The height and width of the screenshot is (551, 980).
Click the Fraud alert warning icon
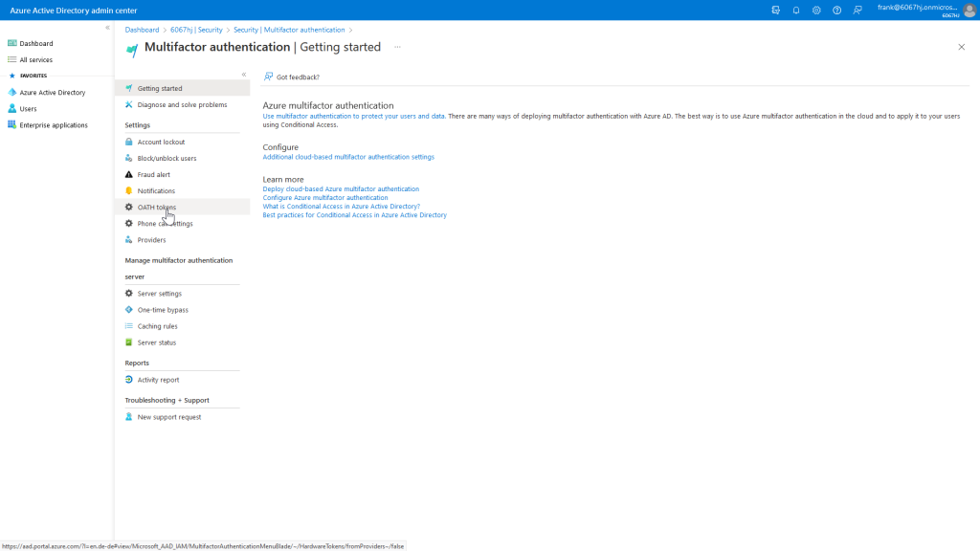pyautogui.click(x=129, y=175)
